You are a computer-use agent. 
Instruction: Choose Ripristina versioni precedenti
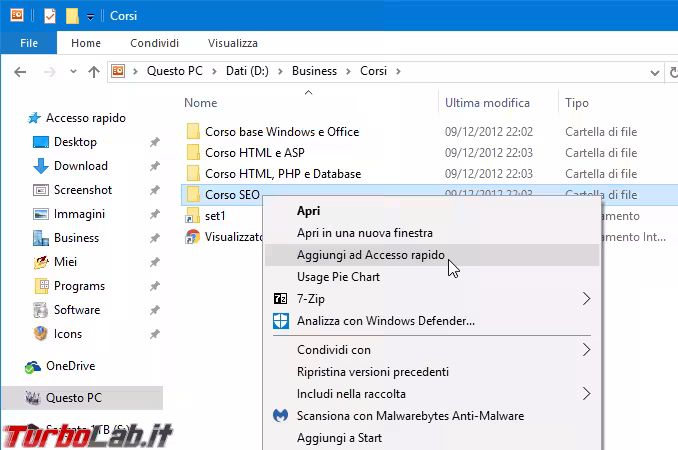(432, 372)
